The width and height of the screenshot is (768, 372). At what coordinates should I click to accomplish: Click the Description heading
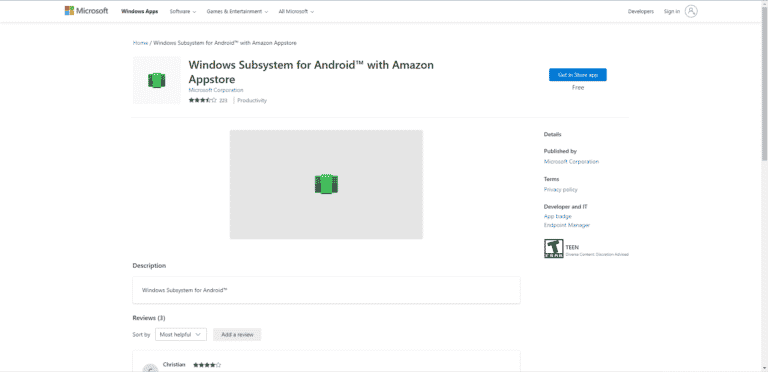149,266
